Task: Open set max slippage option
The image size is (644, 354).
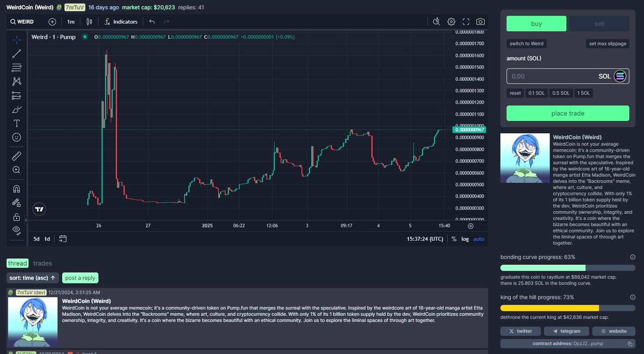Action: pyautogui.click(x=608, y=44)
